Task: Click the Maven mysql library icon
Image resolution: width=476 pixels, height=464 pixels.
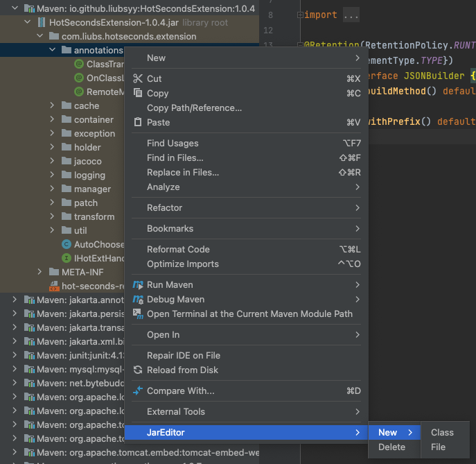Action: click(29, 369)
